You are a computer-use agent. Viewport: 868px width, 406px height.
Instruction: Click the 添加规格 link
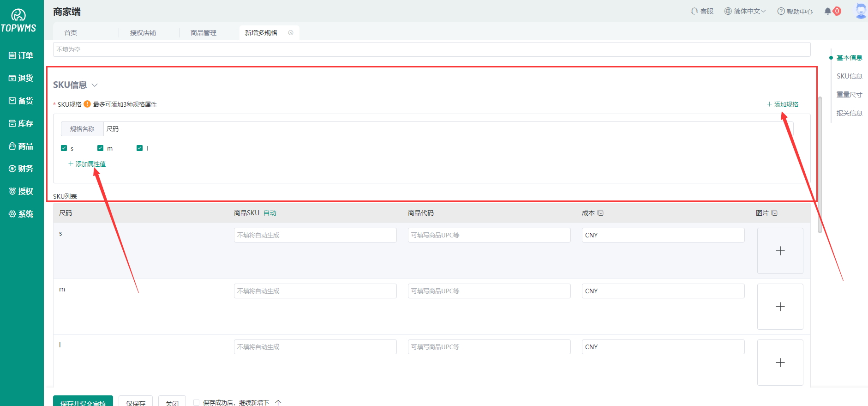783,104
